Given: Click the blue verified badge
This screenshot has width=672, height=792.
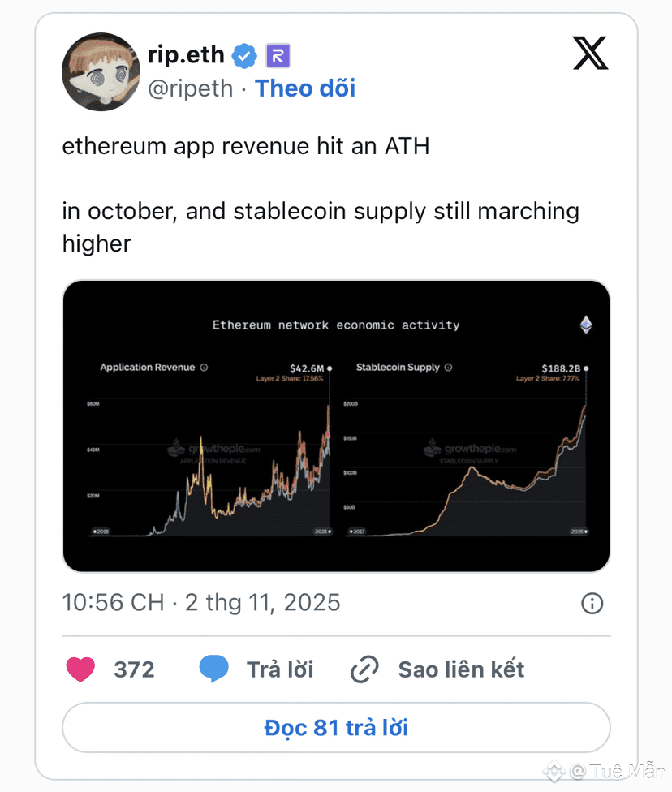Looking at the screenshot, I should click(244, 56).
